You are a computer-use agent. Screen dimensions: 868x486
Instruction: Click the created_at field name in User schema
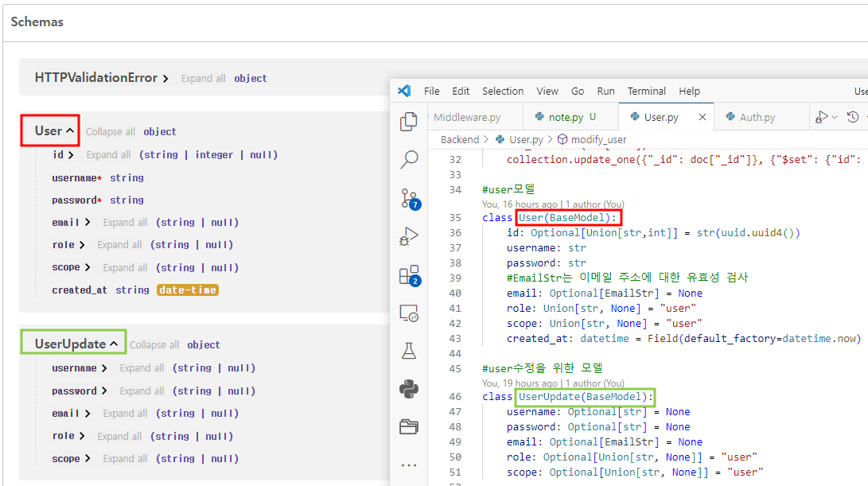(80, 290)
